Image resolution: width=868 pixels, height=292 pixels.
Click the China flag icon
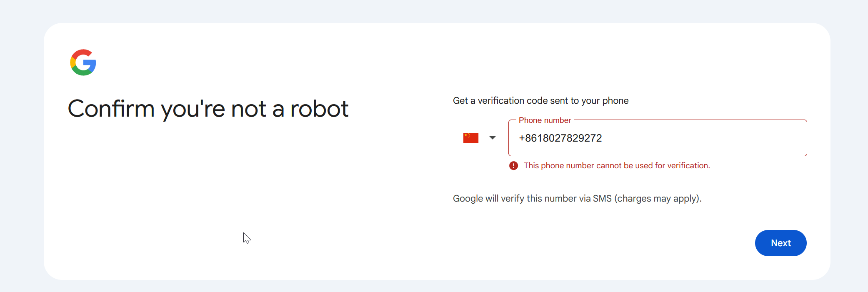(471, 138)
